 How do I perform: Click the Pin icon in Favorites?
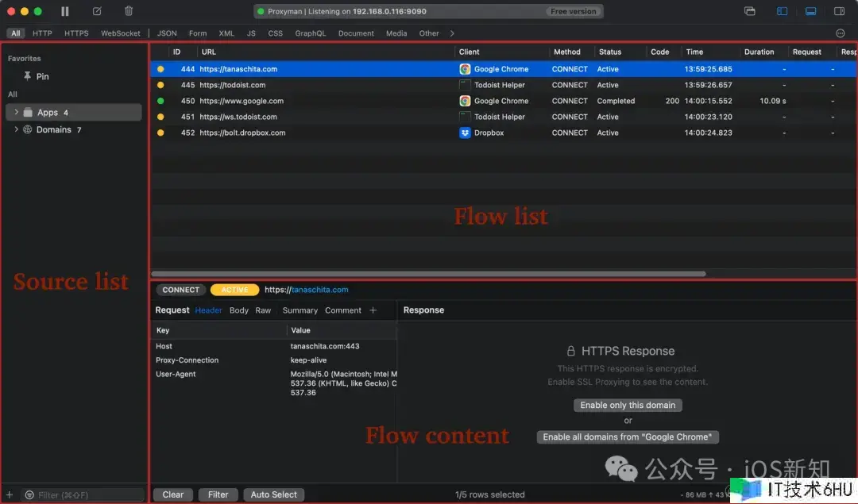27,76
